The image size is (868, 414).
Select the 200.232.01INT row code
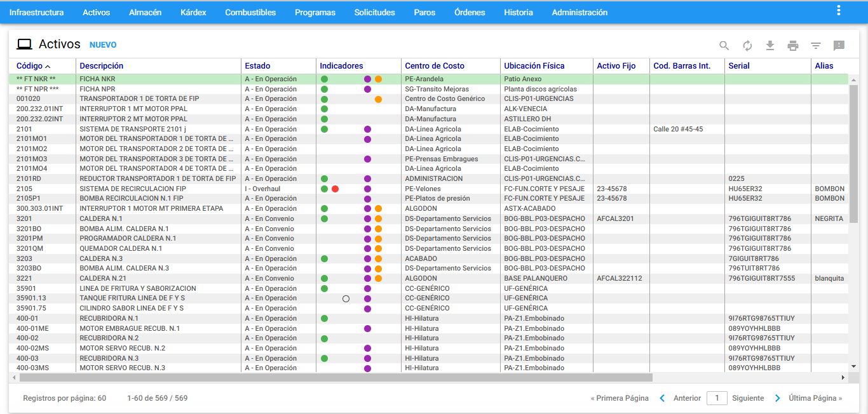pyautogui.click(x=39, y=109)
